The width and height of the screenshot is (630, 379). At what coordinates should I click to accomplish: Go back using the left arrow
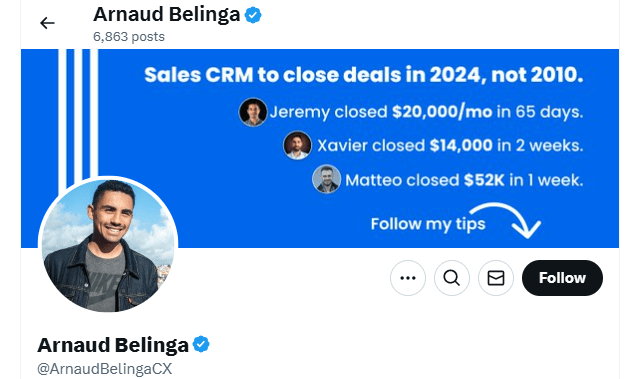(47, 23)
